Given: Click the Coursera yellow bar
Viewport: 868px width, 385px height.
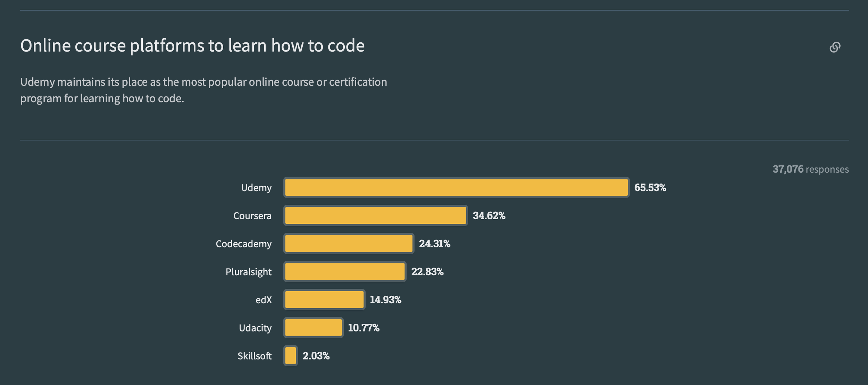Looking at the screenshot, I should point(375,215).
